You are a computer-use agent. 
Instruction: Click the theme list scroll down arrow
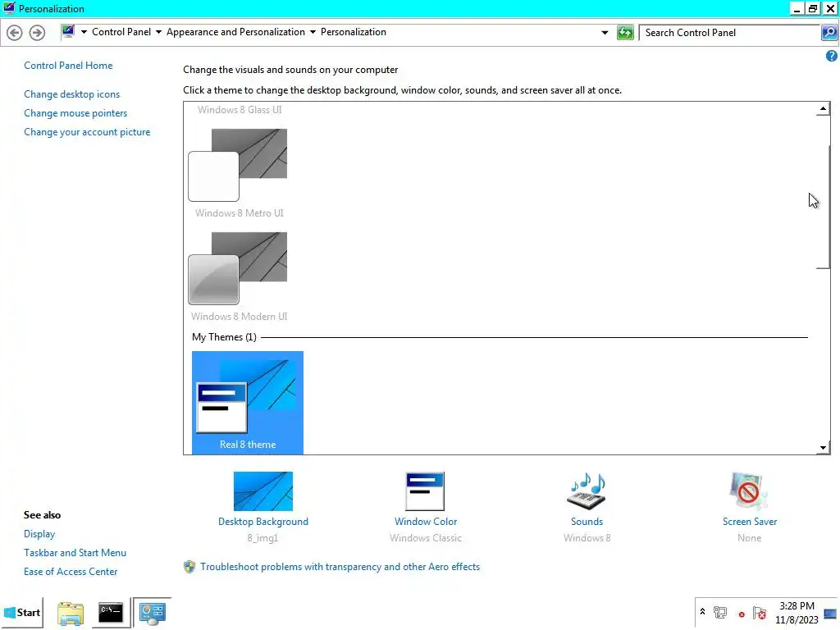(x=823, y=448)
